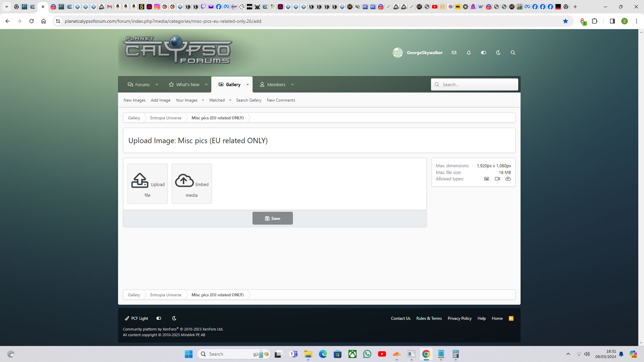The width and height of the screenshot is (644, 362).
Task: Open File Explorer from taskbar
Action: click(308, 354)
